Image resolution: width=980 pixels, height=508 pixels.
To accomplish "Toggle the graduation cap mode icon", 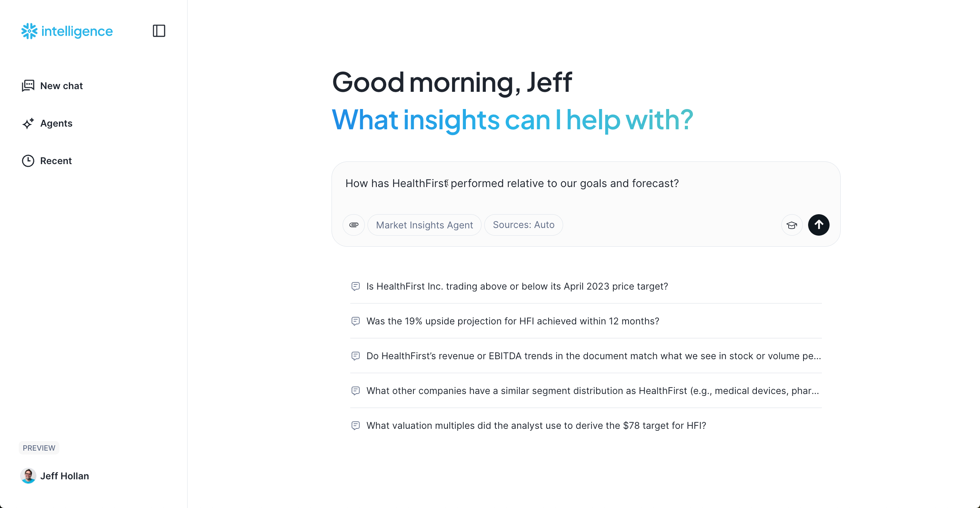I will pyautogui.click(x=792, y=225).
